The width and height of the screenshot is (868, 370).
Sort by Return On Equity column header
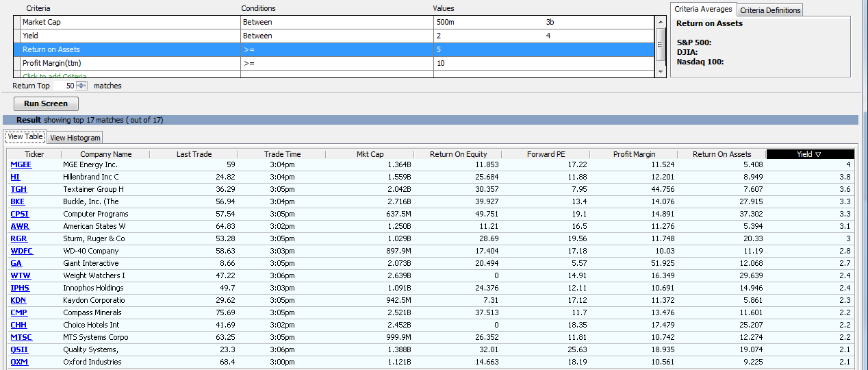457,154
